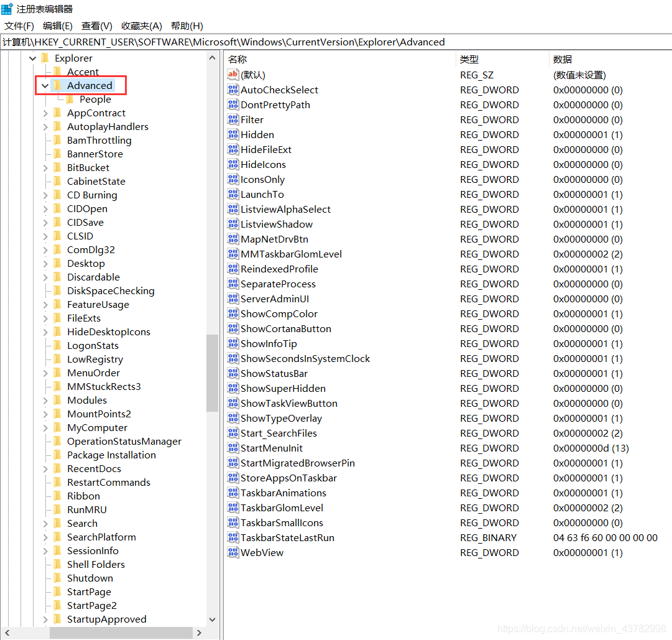Click the tree vertical scrollbar thumb

(212, 373)
